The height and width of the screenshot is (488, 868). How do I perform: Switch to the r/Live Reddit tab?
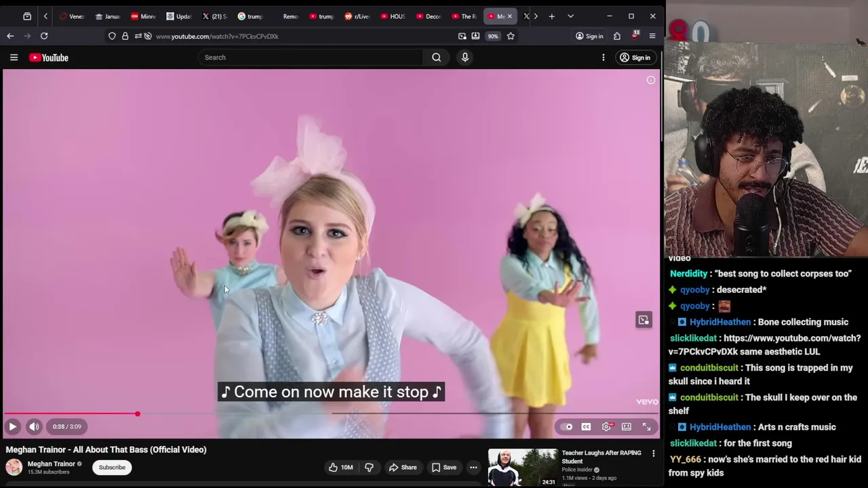coord(357,16)
